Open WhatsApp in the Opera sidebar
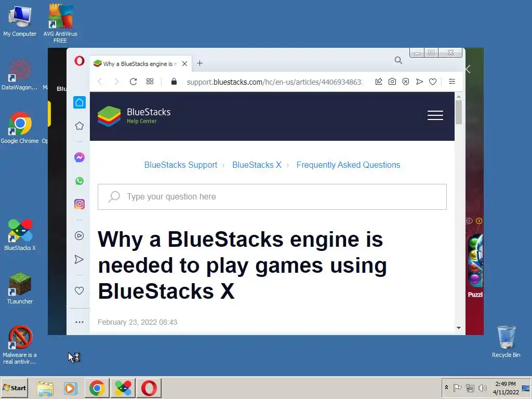 (x=79, y=181)
